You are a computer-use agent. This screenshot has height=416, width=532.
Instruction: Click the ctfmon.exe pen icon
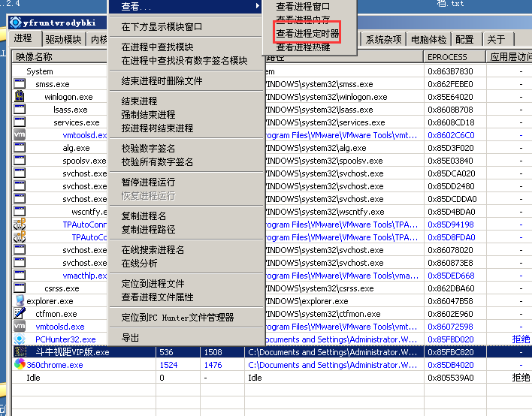pyautogui.click(x=20, y=314)
